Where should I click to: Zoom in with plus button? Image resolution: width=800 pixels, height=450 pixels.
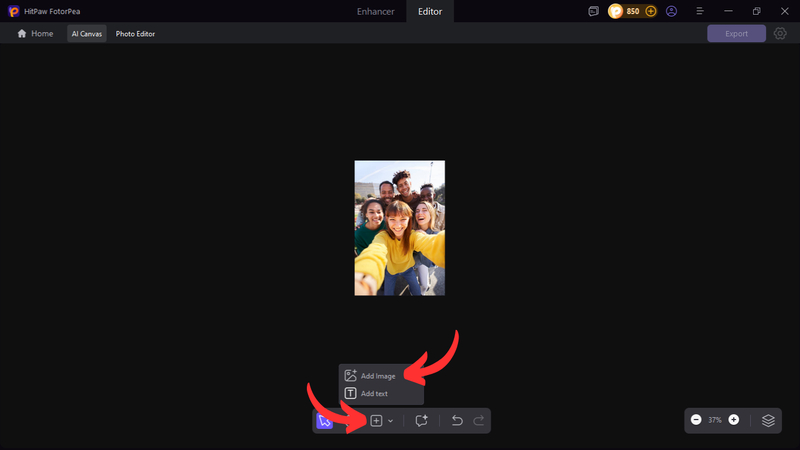pyautogui.click(x=734, y=420)
